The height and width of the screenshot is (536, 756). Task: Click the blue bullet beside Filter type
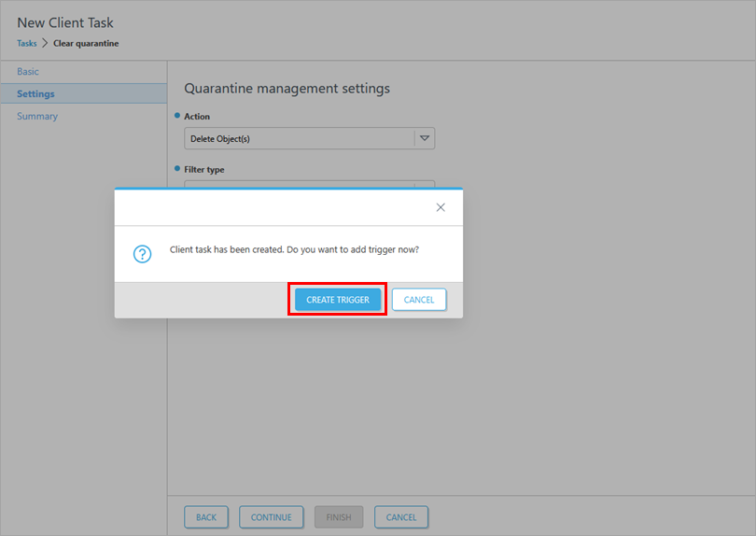coord(177,169)
